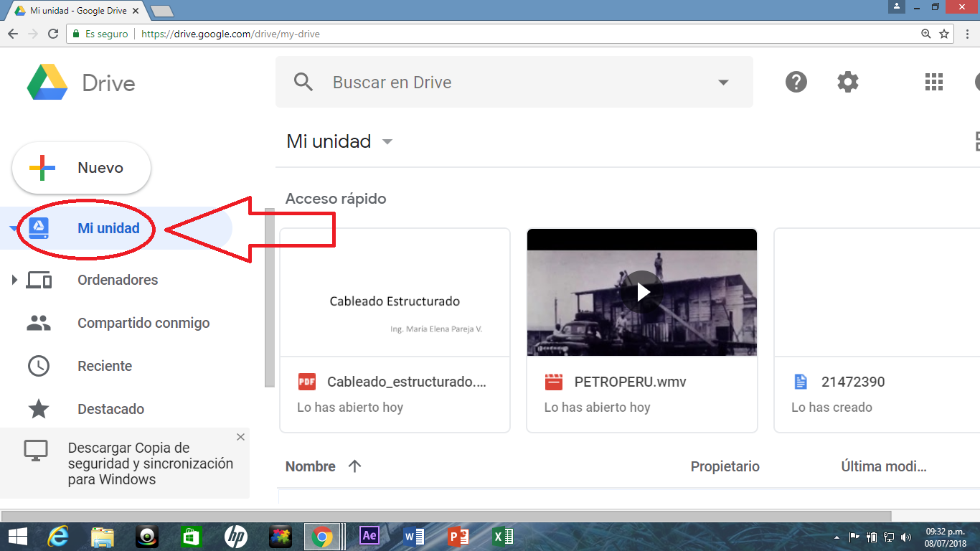Show hidden system tray icons
The image size is (980, 551).
click(837, 537)
